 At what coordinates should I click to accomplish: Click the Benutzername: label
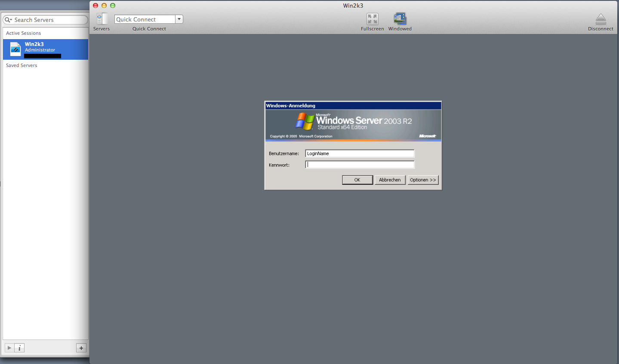(284, 153)
